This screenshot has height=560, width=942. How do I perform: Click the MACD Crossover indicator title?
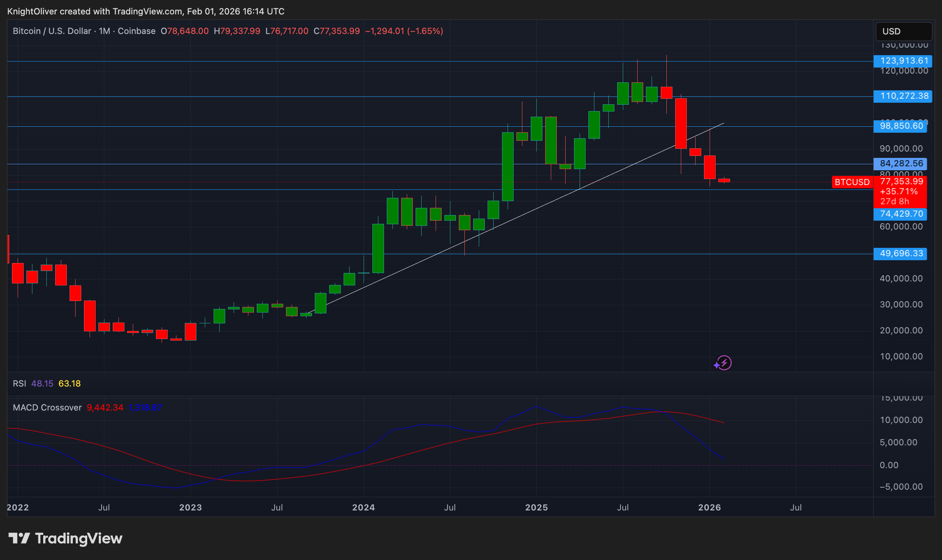pos(47,408)
